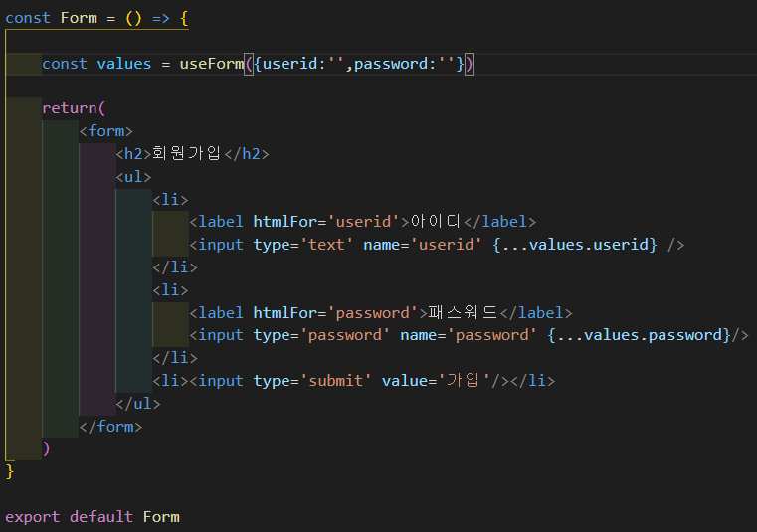757x532 pixels.
Task: Click the </label> tag after 아이디
Action: point(500,221)
